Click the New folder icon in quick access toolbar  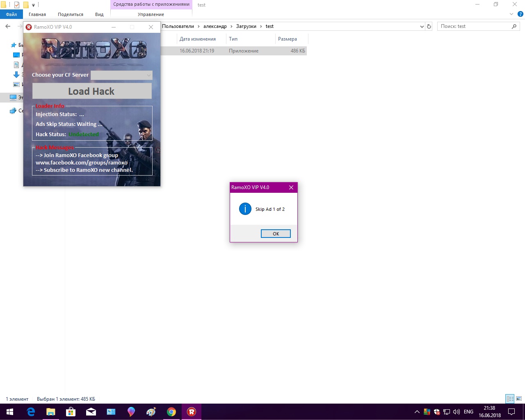[26, 5]
